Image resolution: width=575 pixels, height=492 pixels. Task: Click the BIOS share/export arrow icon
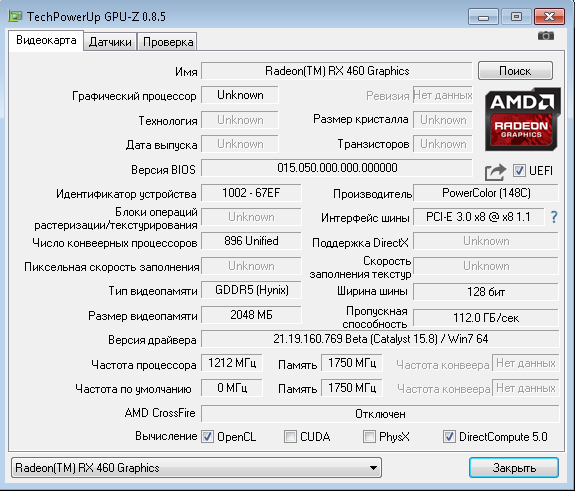pyautogui.click(x=495, y=172)
